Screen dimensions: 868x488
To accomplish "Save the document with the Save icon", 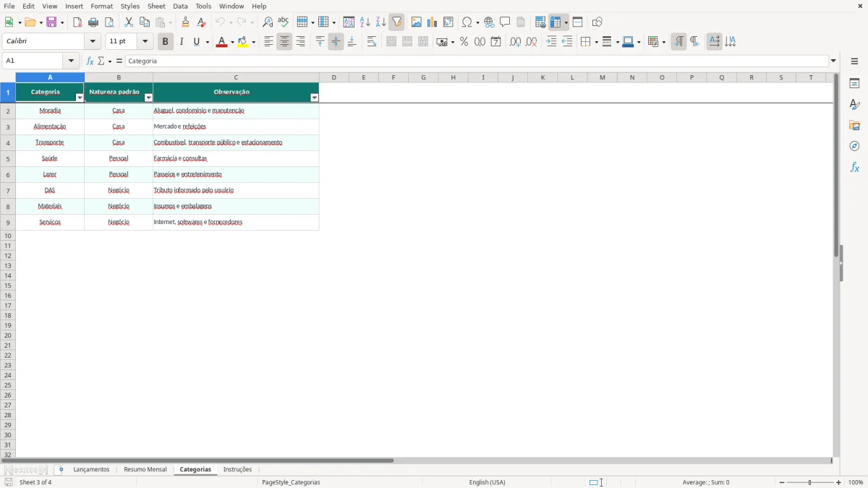I will click(x=52, y=22).
